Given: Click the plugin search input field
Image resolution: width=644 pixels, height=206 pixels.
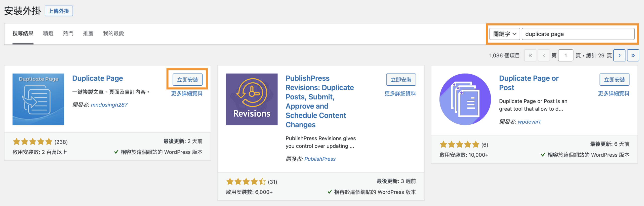Looking at the screenshot, I should [x=578, y=34].
